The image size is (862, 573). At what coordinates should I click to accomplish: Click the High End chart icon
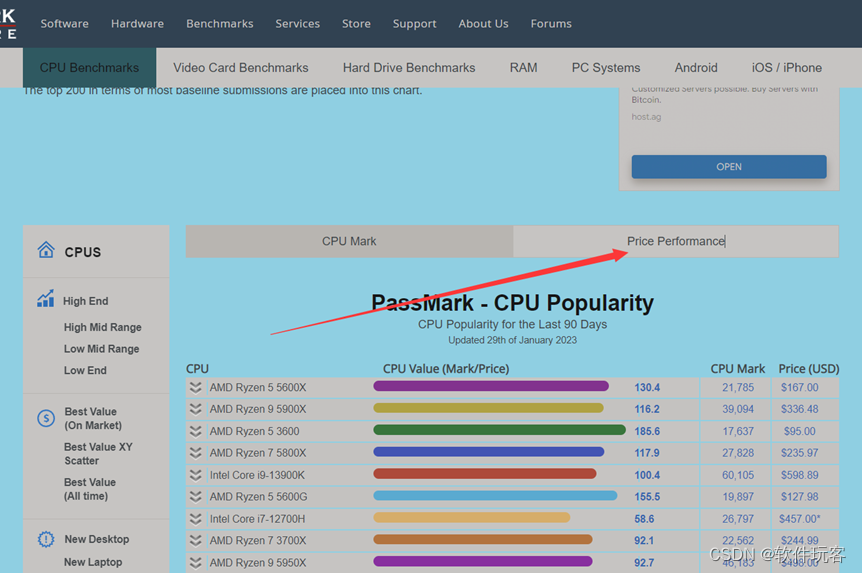point(46,299)
